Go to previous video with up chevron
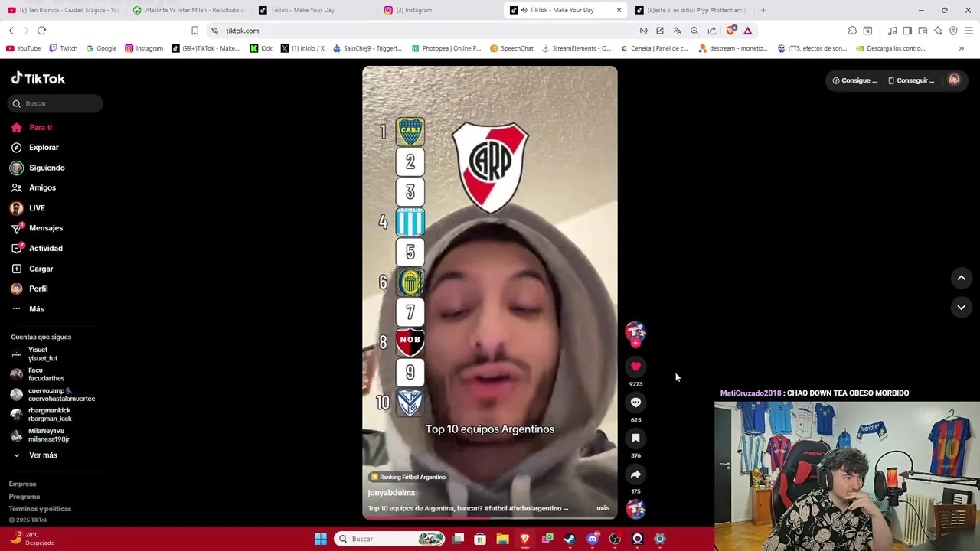Viewport: 980px width, 551px height. (962, 278)
